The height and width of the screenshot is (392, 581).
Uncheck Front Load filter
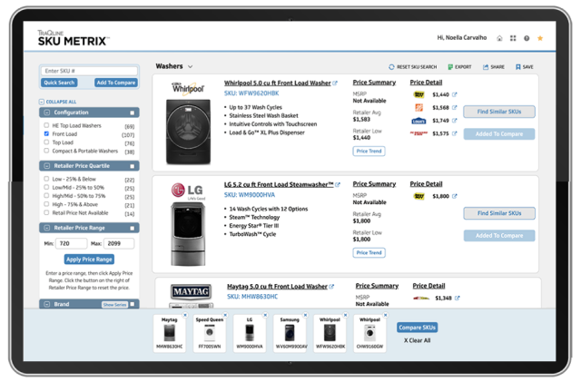[46, 133]
